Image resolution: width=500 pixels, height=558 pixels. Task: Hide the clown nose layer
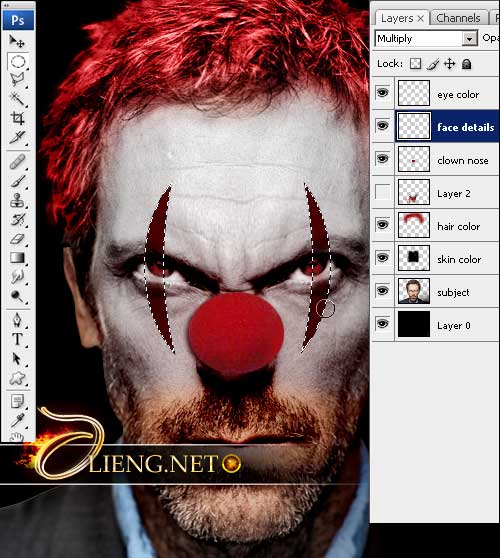tap(383, 158)
